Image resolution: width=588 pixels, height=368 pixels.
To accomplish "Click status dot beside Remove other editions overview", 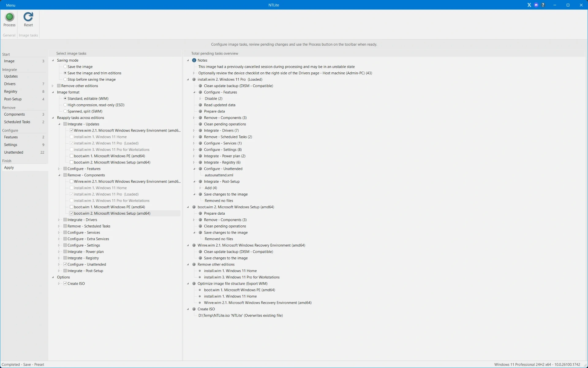I will point(194,264).
